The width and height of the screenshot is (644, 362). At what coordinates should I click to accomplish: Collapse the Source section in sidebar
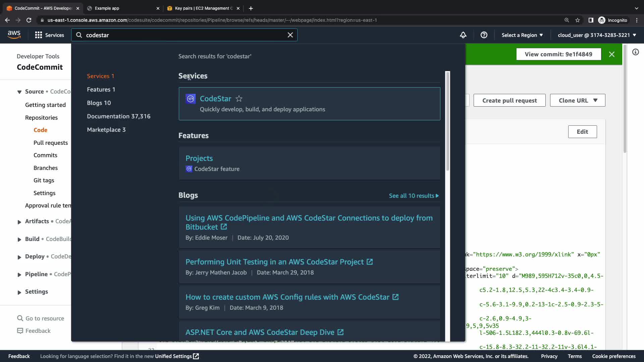[19, 92]
